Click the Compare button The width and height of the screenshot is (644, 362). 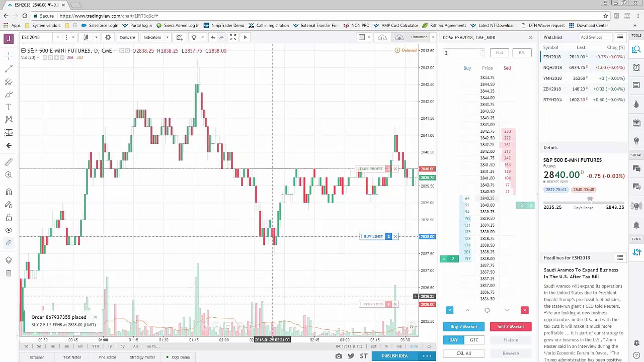[127, 37]
